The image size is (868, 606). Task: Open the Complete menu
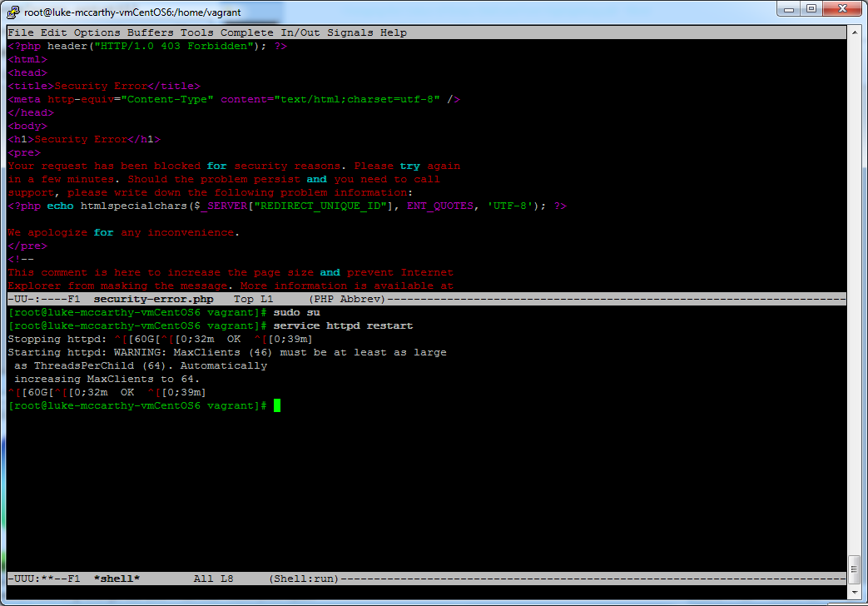246,32
